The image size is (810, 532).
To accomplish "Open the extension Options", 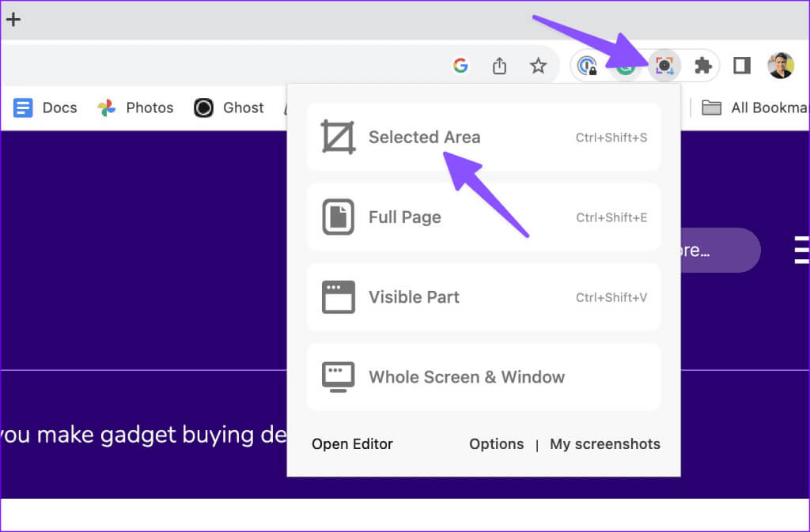I will 497,444.
